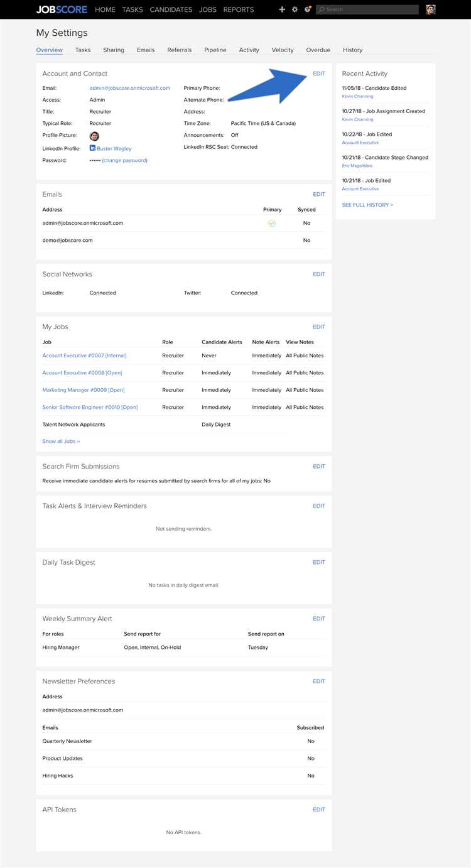
Task: Click the JobScore logo
Action: (62, 9)
